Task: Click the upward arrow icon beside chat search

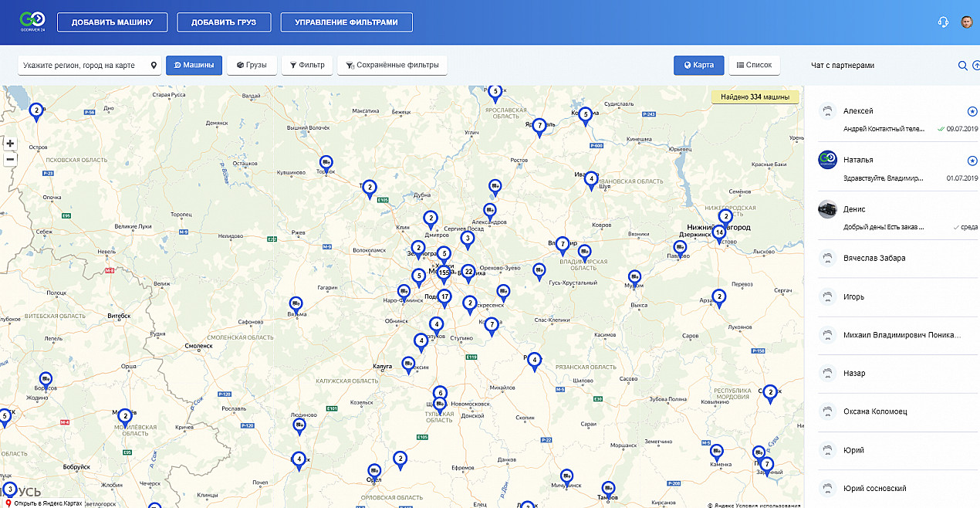Action: pos(976,66)
